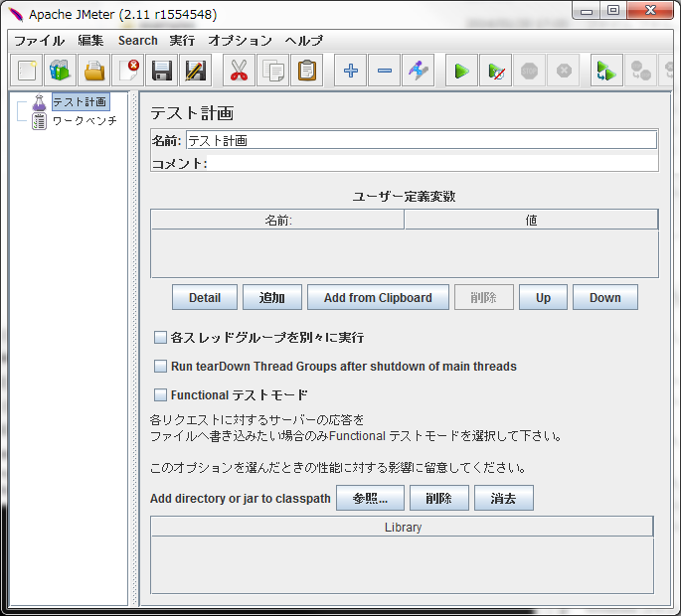
Task: Start the test with green play icon
Action: (461, 71)
